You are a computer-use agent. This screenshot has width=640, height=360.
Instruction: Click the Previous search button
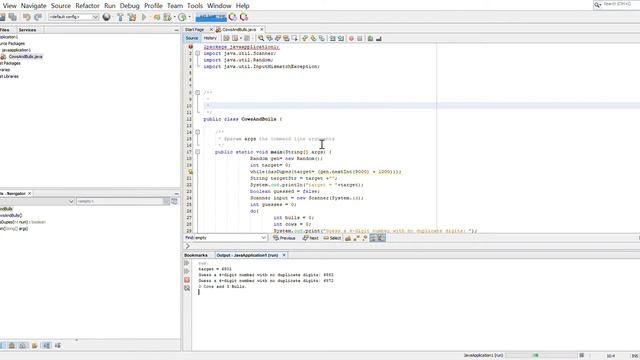coord(284,238)
